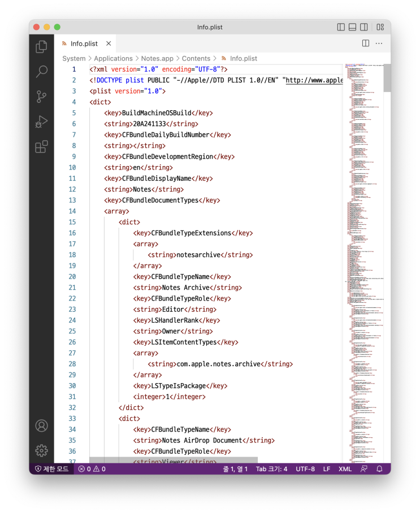Open the http://www.apple link on line 2
Viewport: 420px width, 513px height.
[314, 80]
